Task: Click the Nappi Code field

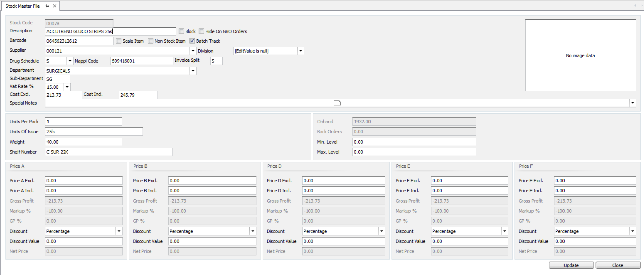Action: [141, 61]
